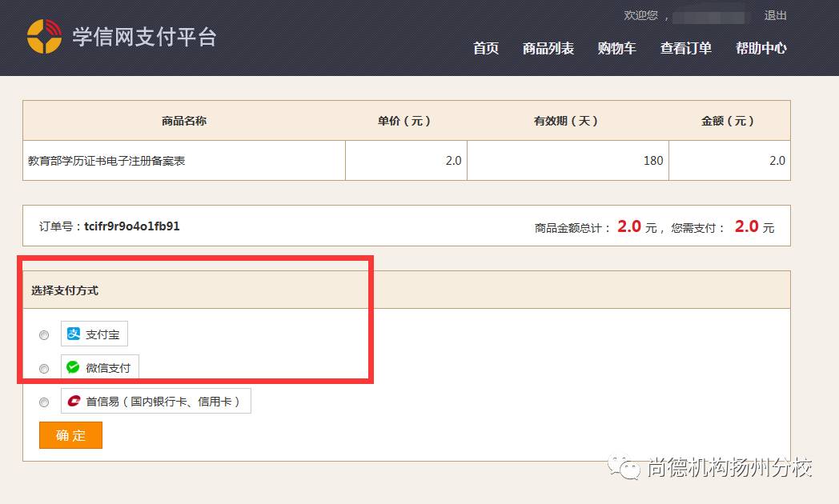
Task: Click the 欢迎您 greeting text
Action: click(x=640, y=15)
